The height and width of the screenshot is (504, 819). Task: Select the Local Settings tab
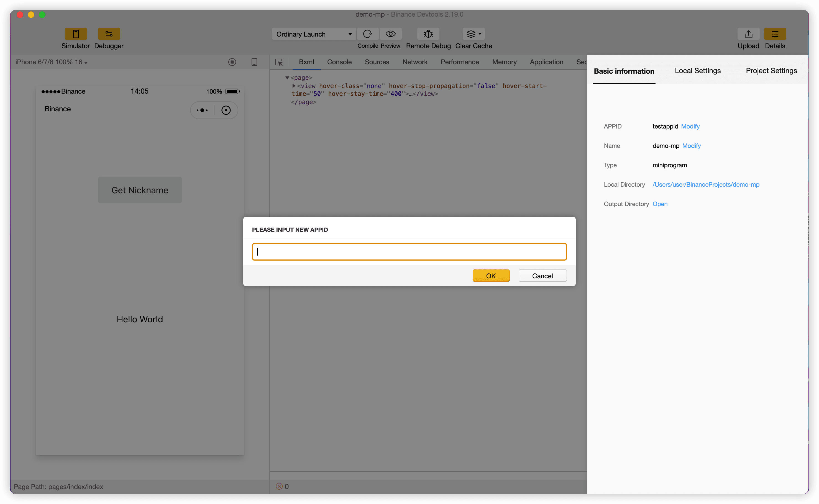tap(698, 71)
